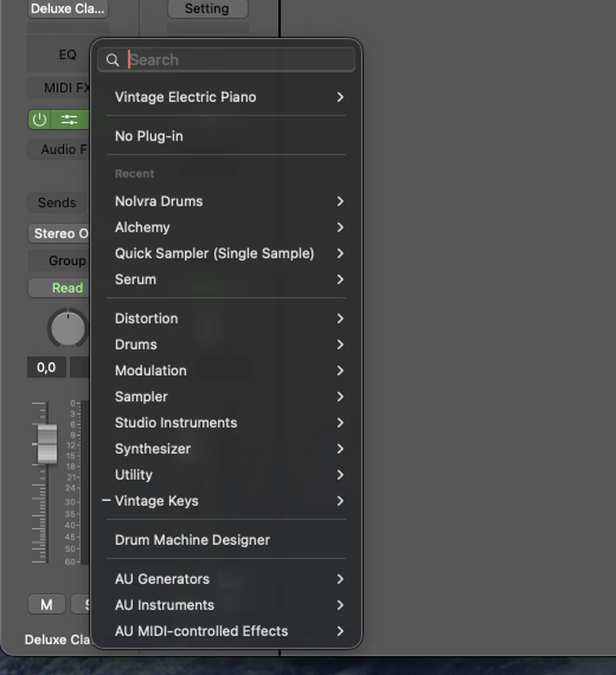Click the Setting button
Screen dimensions: 616x675
click(x=208, y=9)
